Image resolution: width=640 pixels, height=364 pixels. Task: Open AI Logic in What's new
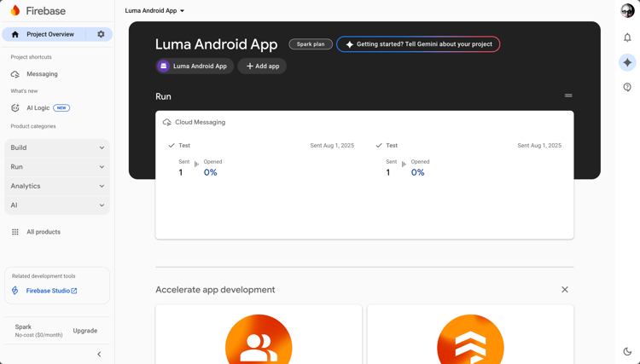(38, 107)
